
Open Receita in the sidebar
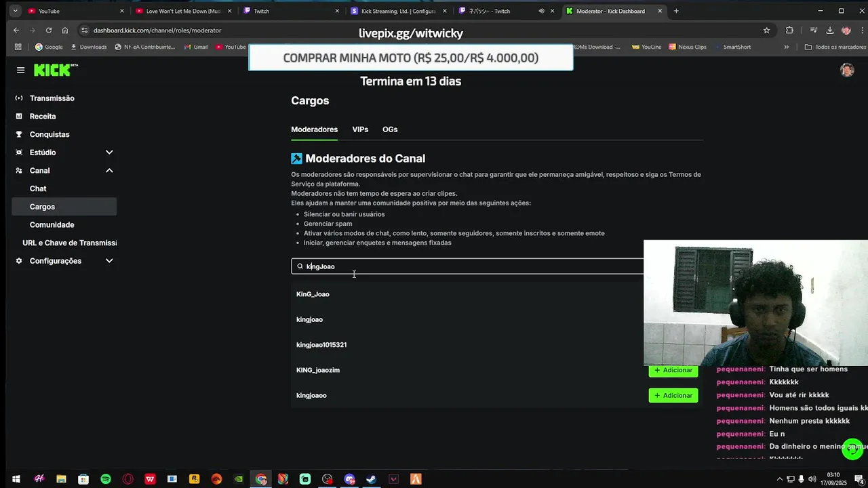tap(43, 117)
